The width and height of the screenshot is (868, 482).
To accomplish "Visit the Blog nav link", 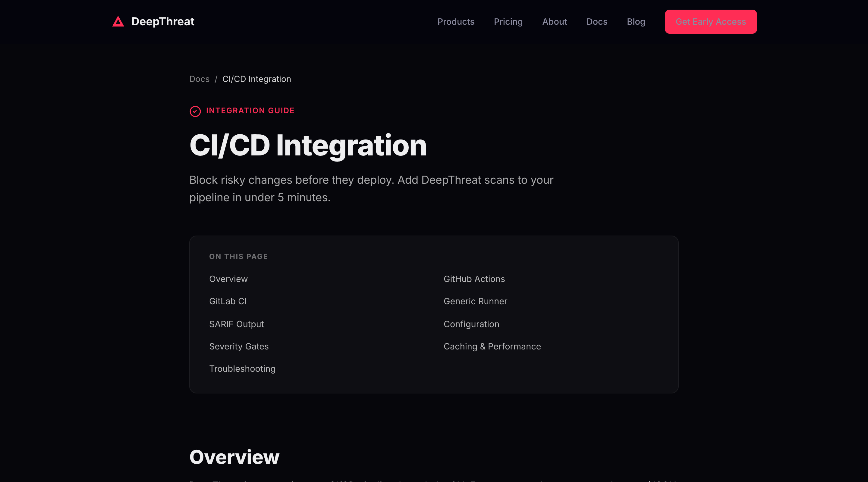I will 636,22.
